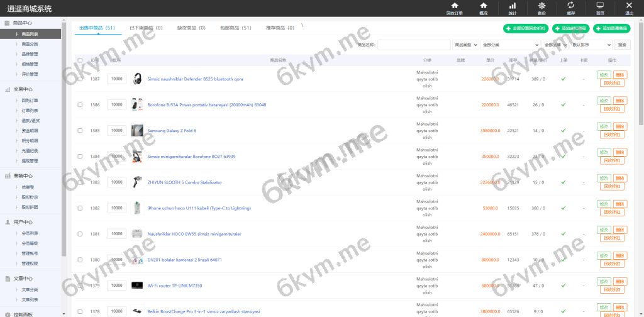Image resolution: width=644 pixels, height=317 pixels.
Task: Open the 统计 statistics chart icon
Action: (513, 8)
